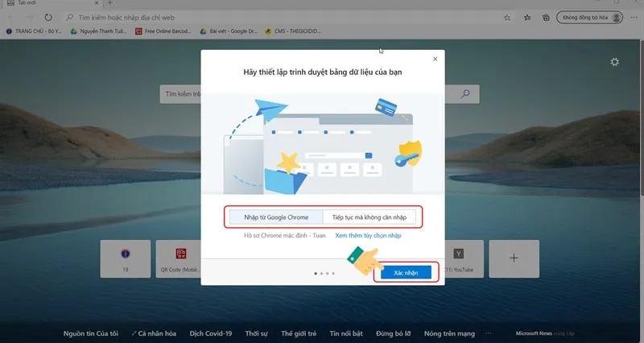644x343 pixels.
Task: Open the Collections icon in toolbar
Action: click(546, 17)
